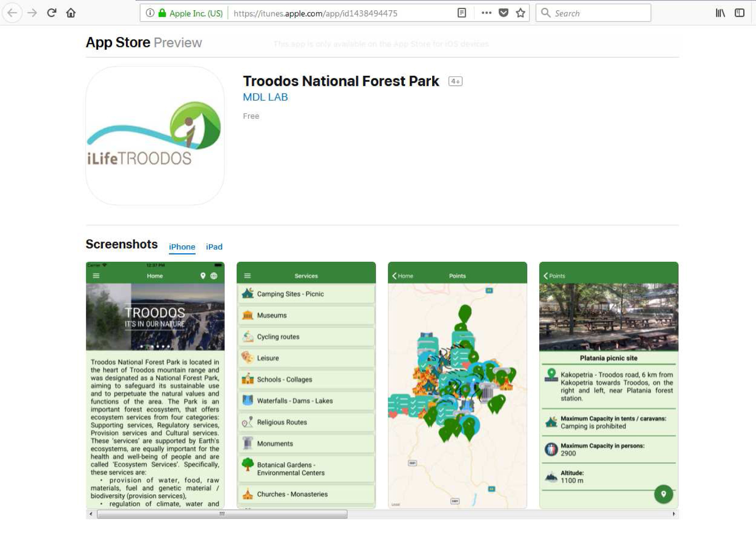Click the browser reload button
The image size is (756, 534).
[51, 13]
